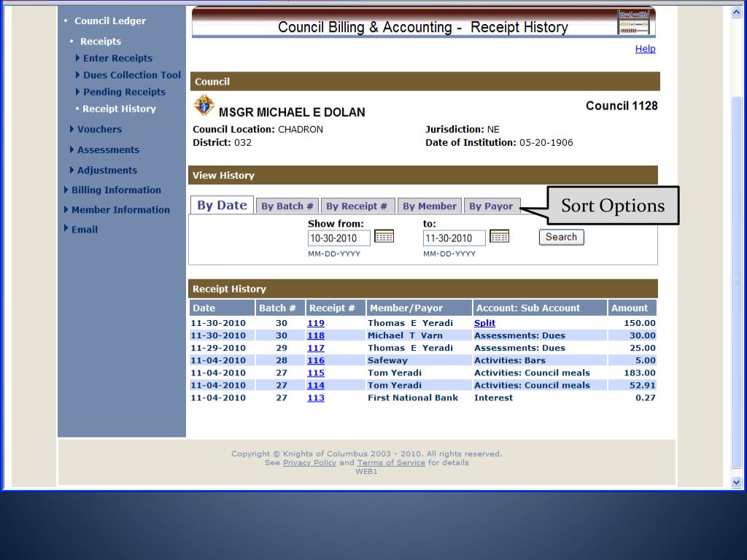
Task: Switch to the By Receipt # tab
Action: tap(357, 206)
